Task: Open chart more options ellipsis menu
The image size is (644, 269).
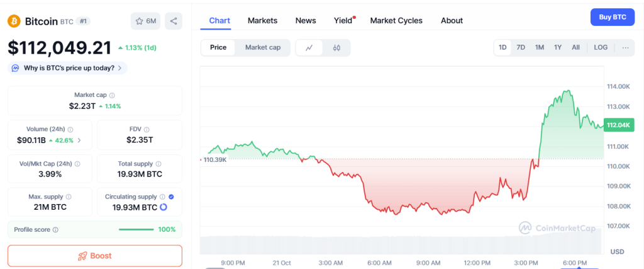Action: pos(625,47)
